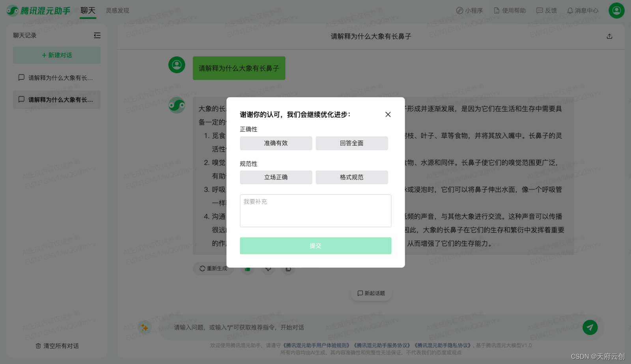Open 小程序 in the header
Image resolution: width=631 pixels, height=364 pixels.
(x=469, y=11)
